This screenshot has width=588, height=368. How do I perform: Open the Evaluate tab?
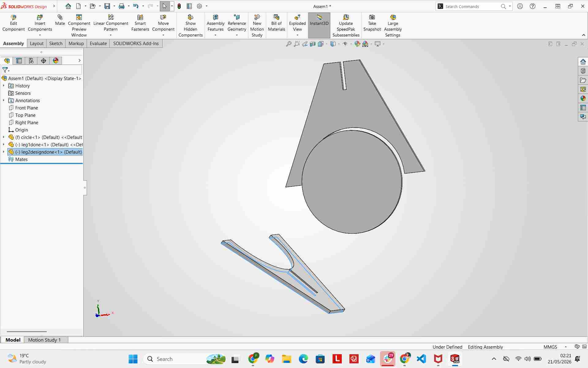(x=98, y=44)
